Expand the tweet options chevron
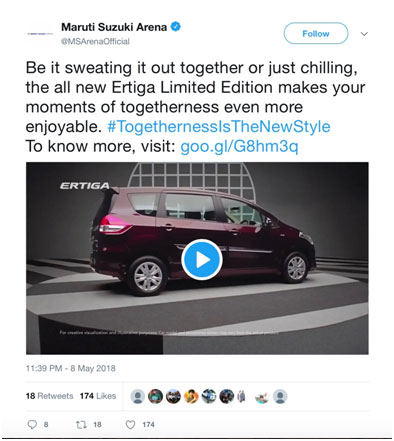The width and height of the screenshot is (394, 441). 364,34
